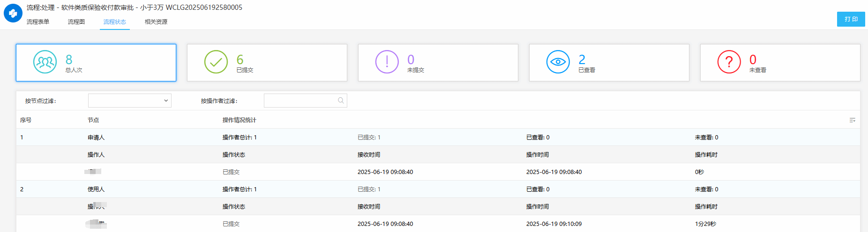This screenshot has width=868, height=232.
Task: Click the 操作情况统计 column header
Action: pos(239,120)
